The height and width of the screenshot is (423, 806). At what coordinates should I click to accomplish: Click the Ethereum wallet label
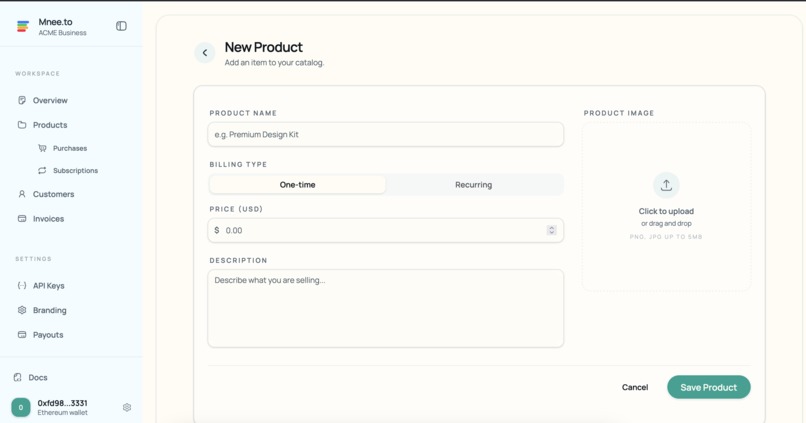click(62, 413)
